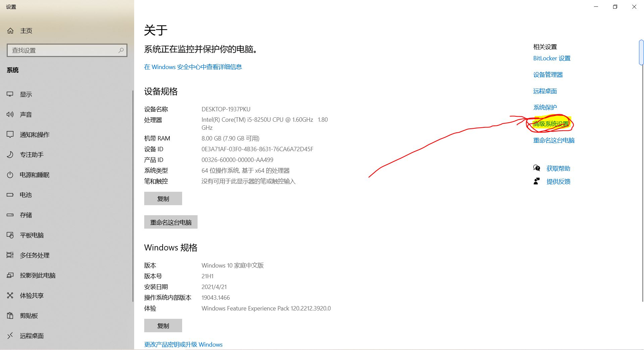Click the 获取帮助 help chat icon
The height and width of the screenshot is (350, 644).
(537, 168)
